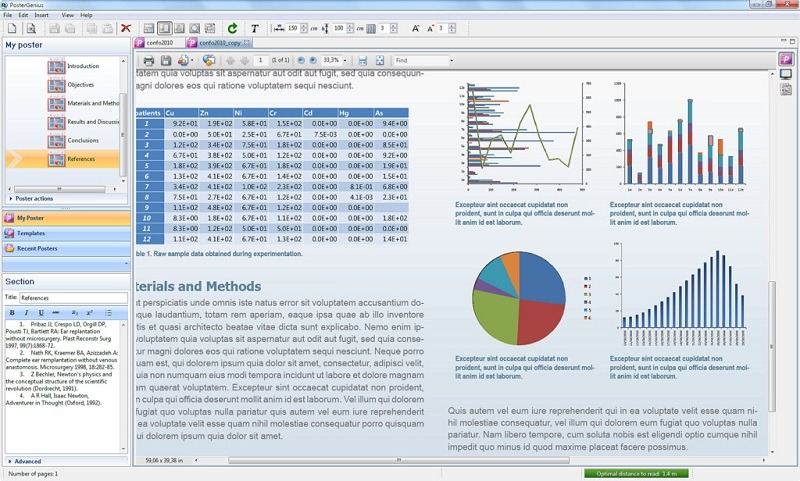Click the green refresh arrow icon
The width and height of the screenshot is (800, 481).
(x=233, y=29)
